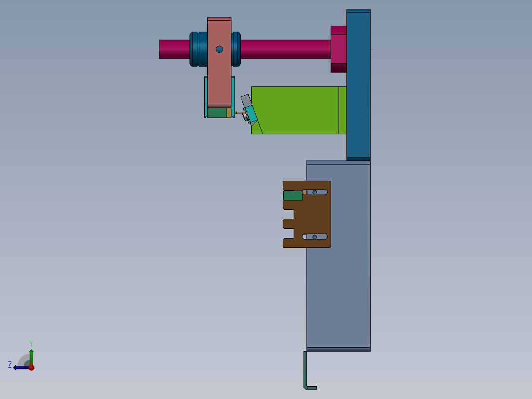Select the large lime green block
Screen dimensions: 532x399
pyautogui.click(x=299, y=110)
